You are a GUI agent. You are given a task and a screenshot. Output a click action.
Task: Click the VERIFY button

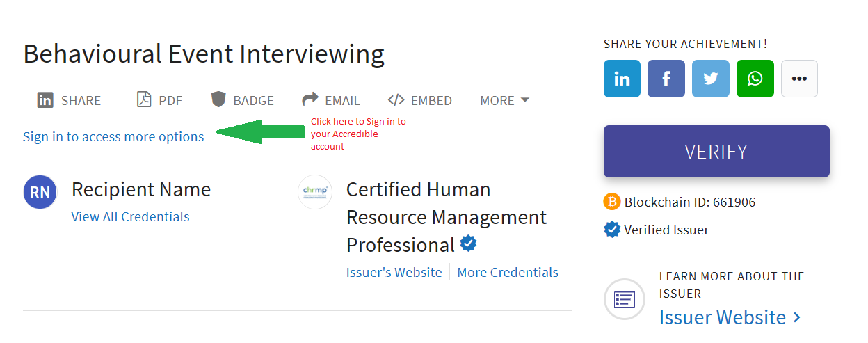716,151
